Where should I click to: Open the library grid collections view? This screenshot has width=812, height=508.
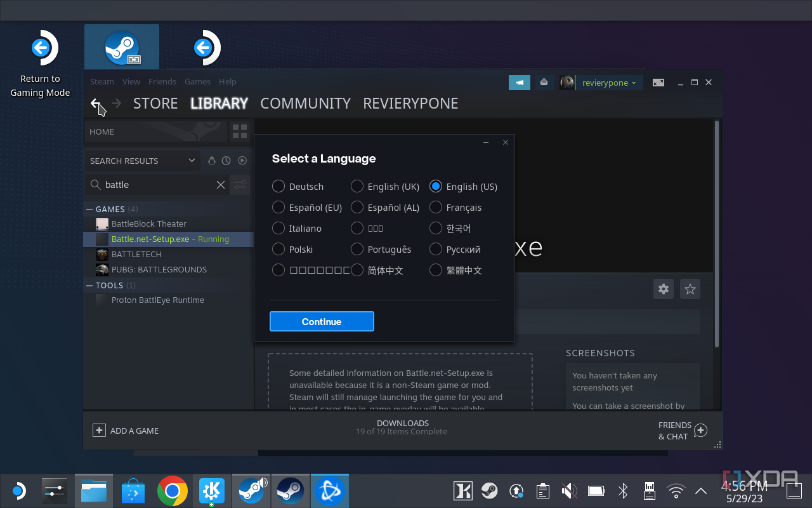click(240, 131)
